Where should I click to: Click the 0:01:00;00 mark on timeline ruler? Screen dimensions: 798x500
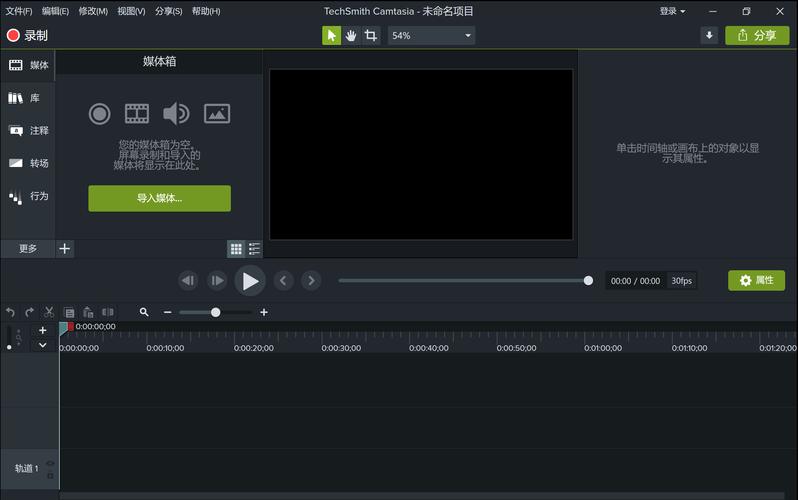603,348
